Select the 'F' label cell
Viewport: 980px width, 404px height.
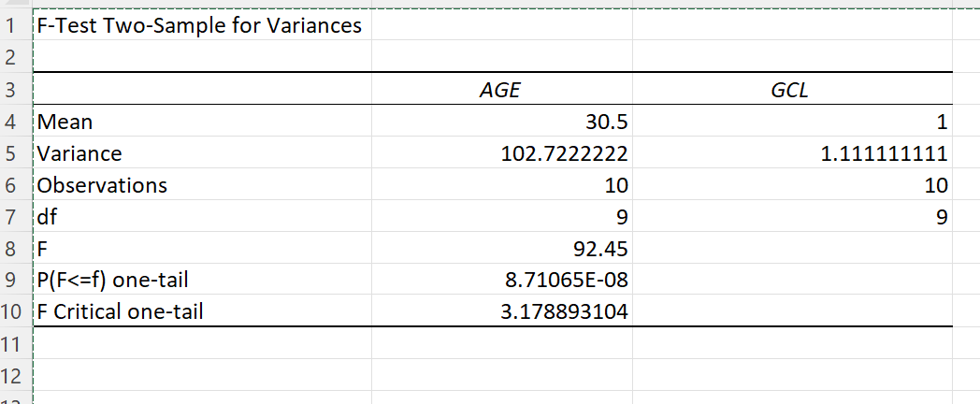[202, 248]
